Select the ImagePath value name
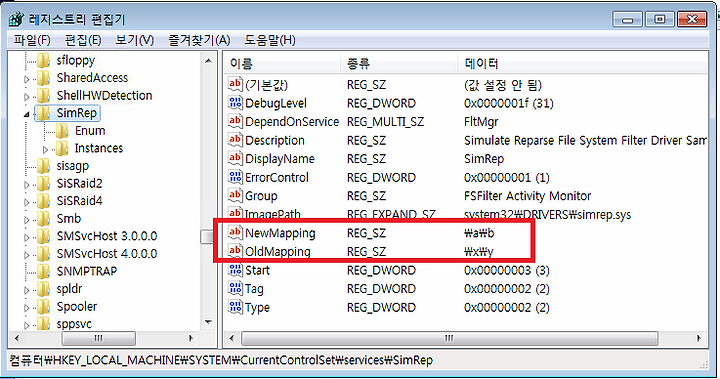The width and height of the screenshot is (720, 379). 273,214
